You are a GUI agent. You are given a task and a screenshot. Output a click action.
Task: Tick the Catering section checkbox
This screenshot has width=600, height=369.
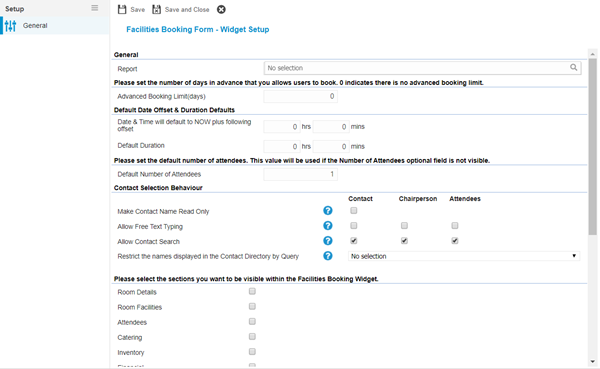coord(252,337)
